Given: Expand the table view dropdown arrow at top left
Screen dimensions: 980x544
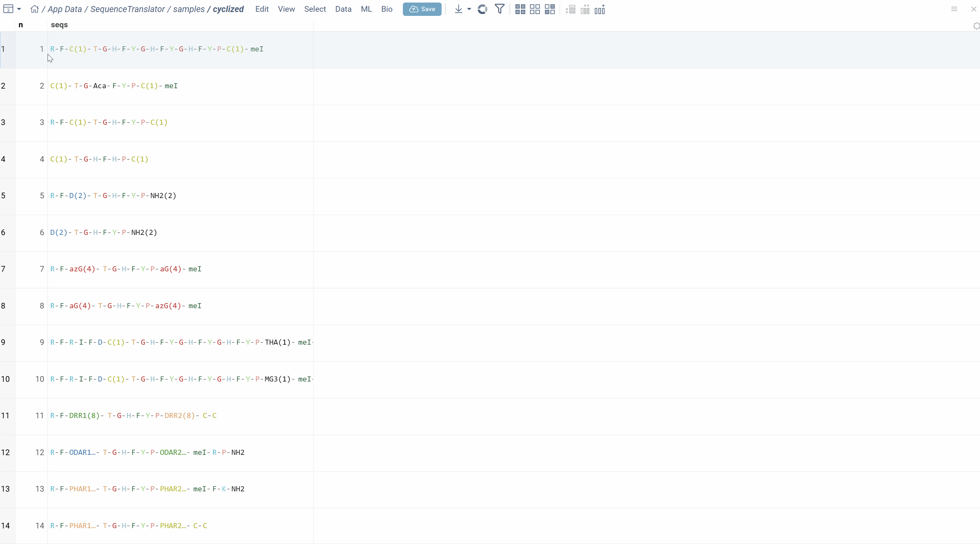Looking at the screenshot, I should pyautogui.click(x=19, y=9).
